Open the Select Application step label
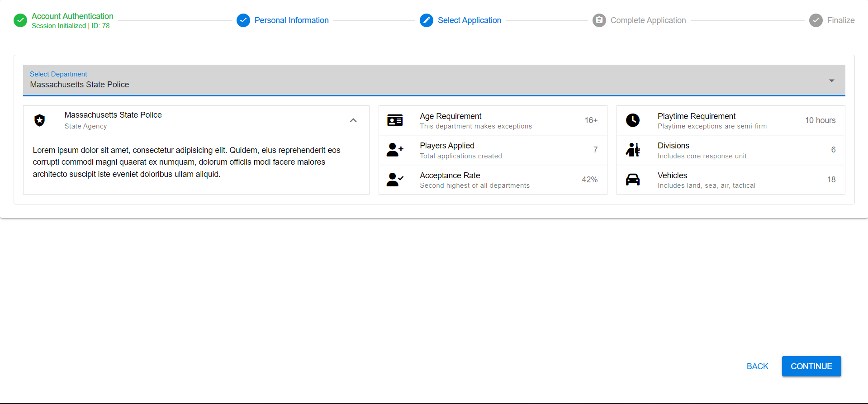The image size is (868, 404). point(470,20)
